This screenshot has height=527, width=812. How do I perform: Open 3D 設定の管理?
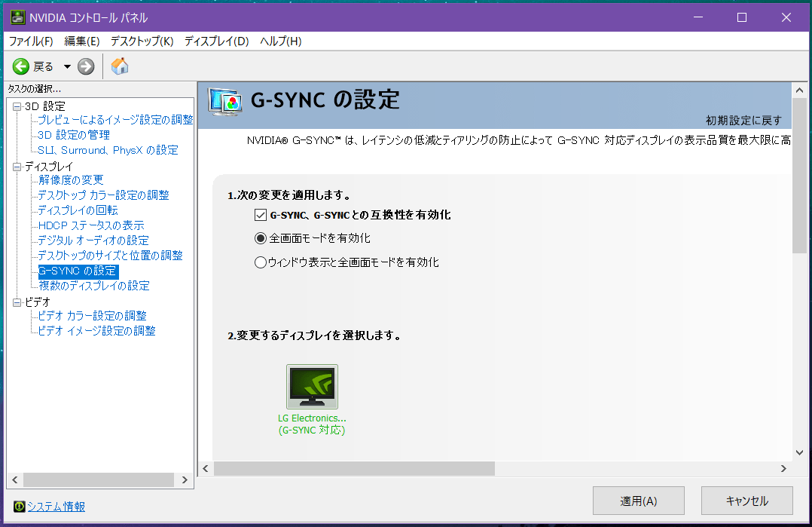tap(74, 135)
